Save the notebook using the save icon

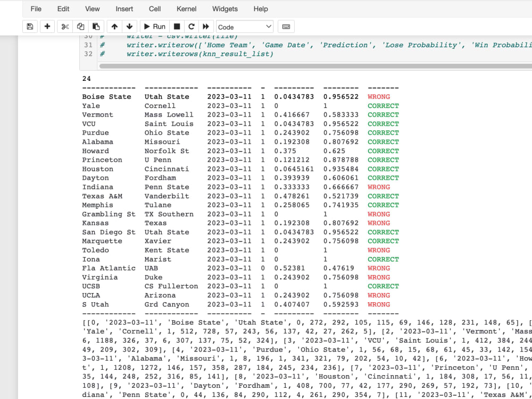(x=30, y=26)
